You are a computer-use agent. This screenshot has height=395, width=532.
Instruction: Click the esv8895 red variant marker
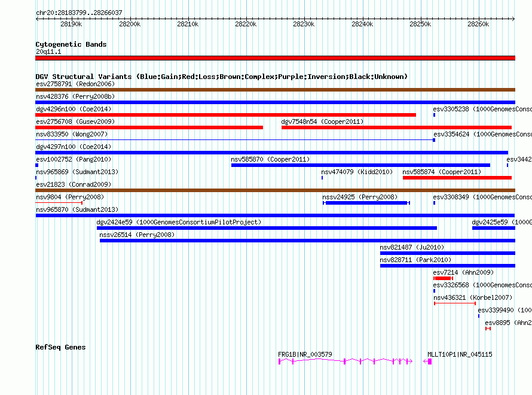tap(488, 329)
